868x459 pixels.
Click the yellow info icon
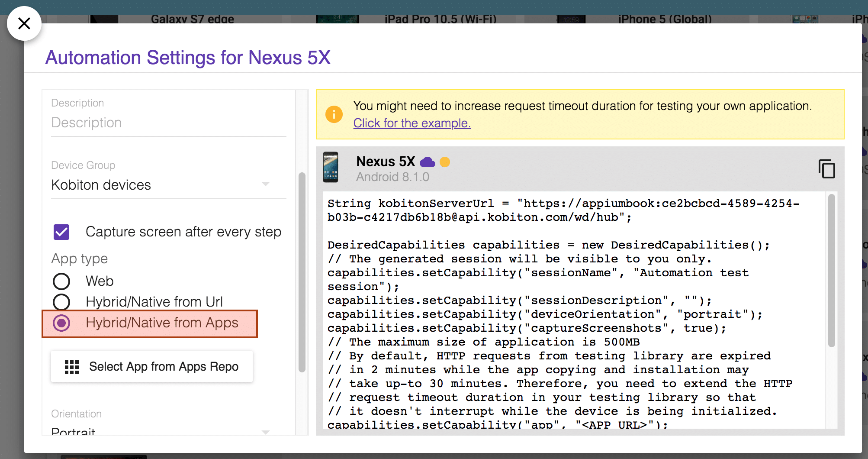pyautogui.click(x=334, y=114)
